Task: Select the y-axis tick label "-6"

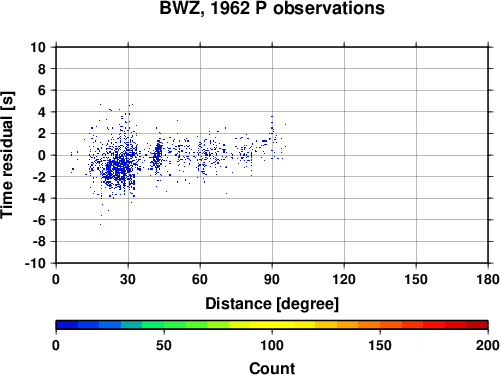Action: point(39,220)
